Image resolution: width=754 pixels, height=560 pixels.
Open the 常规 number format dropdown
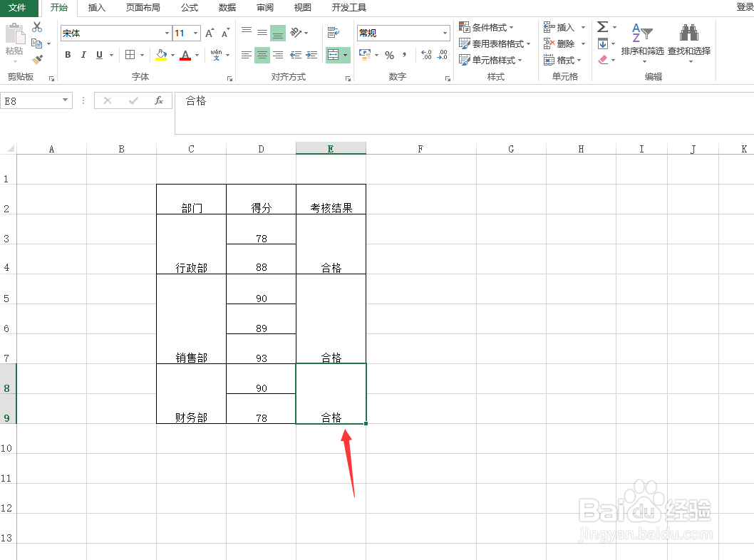pyautogui.click(x=403, y=33)
